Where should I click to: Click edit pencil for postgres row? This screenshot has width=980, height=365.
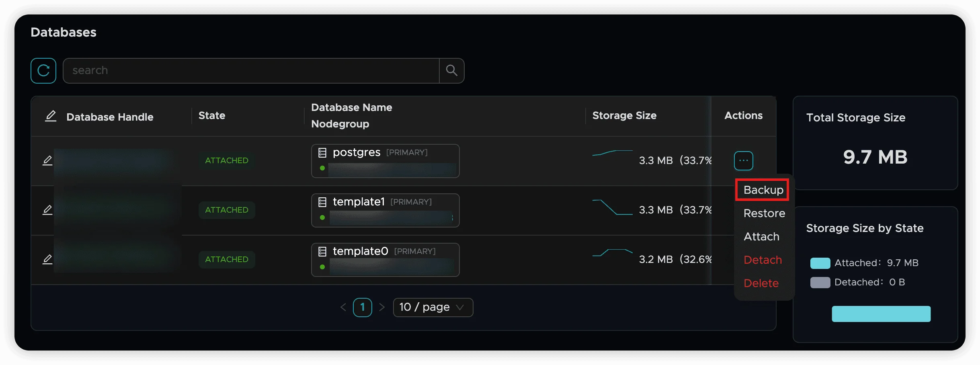[47, 160]
